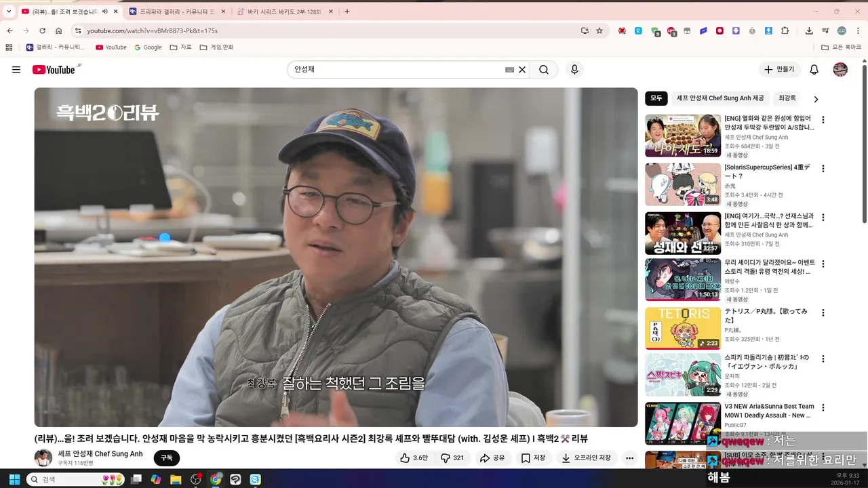868x488 pixels.
Task: Click the install-app icon in address bar
Action: [585, 30]
